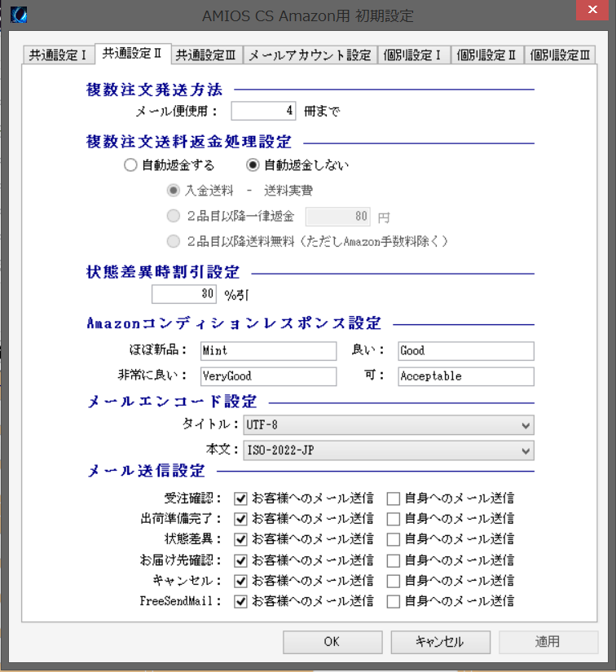Open the タイトル encoding dropdown (UTF-8)

point(389,425)
